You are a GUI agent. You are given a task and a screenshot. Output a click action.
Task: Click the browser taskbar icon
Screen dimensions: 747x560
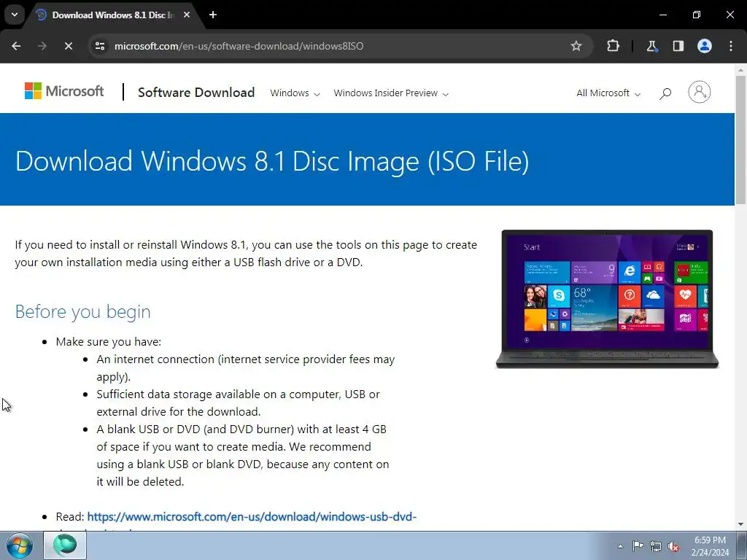tap(65, 545)
